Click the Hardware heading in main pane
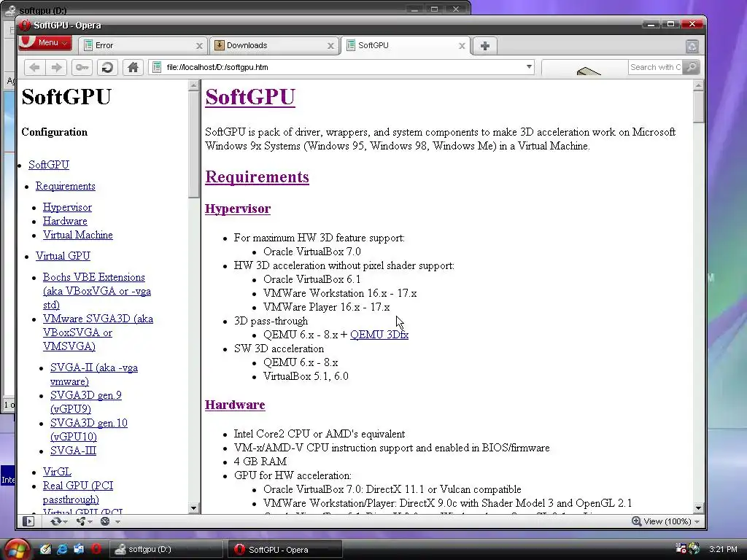Image resolution: width=747 pixels, height=560 pixels. (x=235, y=405)
